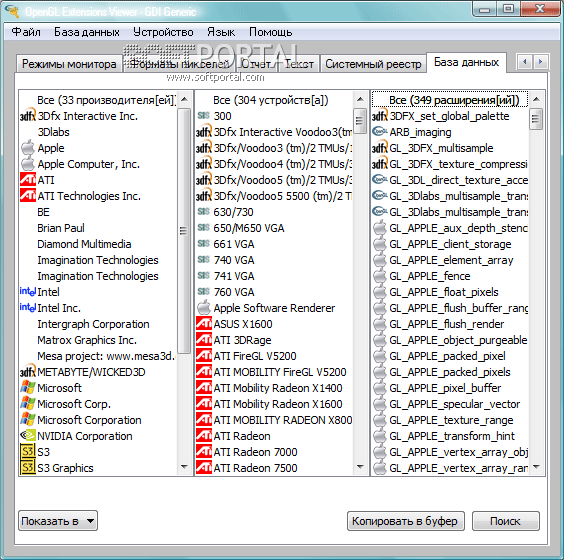
Task: Click OpenGL icon next to ARB_imaging
Action: (x=379, y=132)
